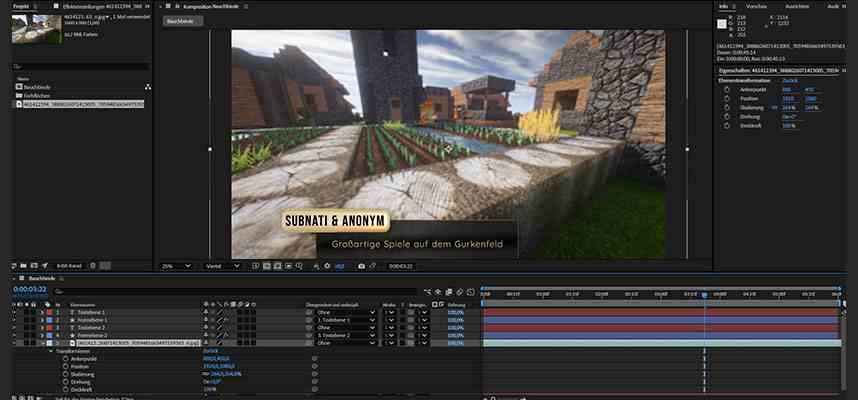
Task: Open the Ausrichten panel tab
Action: [797, 6]
